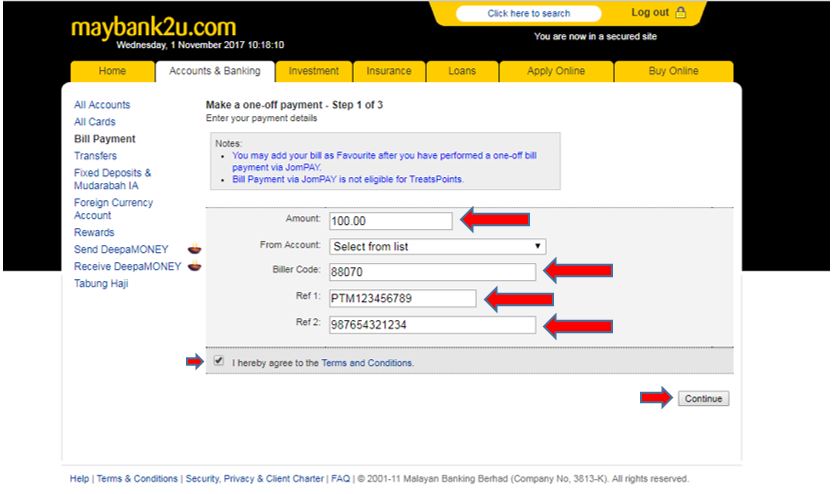
Task: Open the Home tab
Action: [x=112, y=71]
